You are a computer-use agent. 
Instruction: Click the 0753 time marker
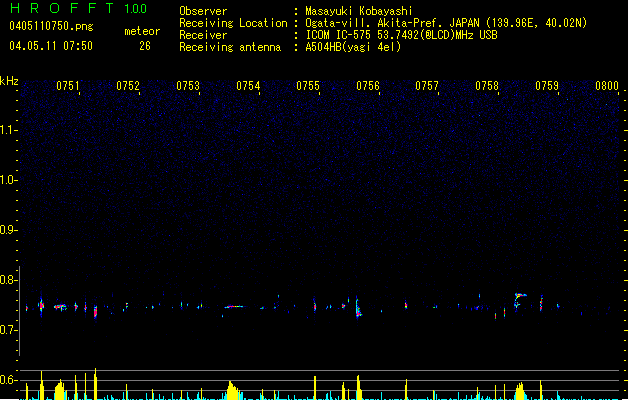188,86
